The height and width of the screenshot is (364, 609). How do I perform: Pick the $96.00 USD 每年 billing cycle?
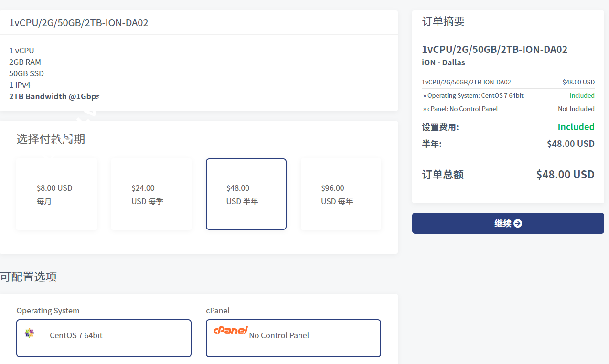(341, 194)
